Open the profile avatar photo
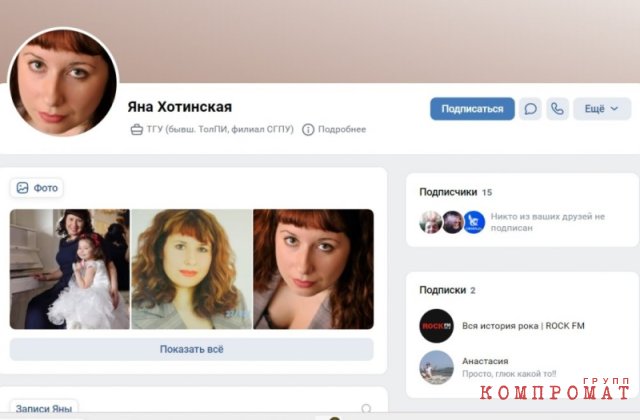Screen dimensions: 640x420 point(63,82)
